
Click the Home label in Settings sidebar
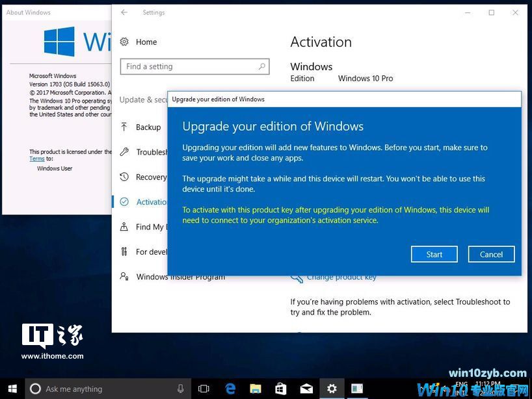click(x=146, y=42)
